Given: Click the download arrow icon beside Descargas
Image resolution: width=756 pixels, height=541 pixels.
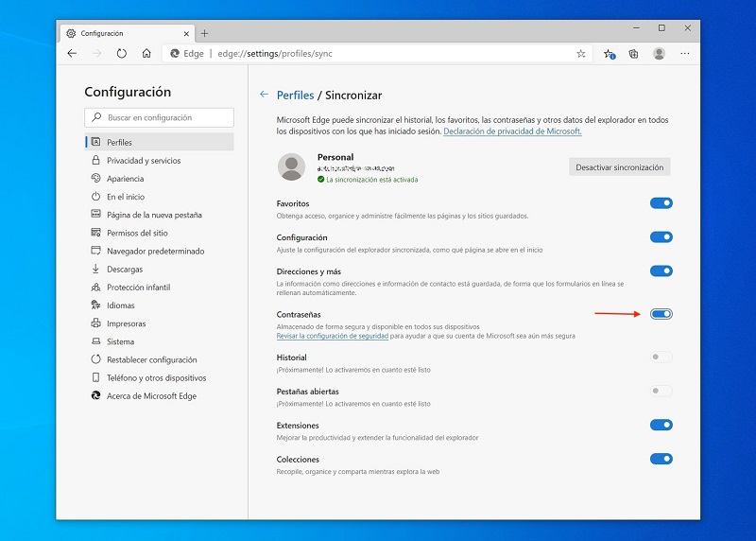Looking at the screenshot, I should (96, 269).
